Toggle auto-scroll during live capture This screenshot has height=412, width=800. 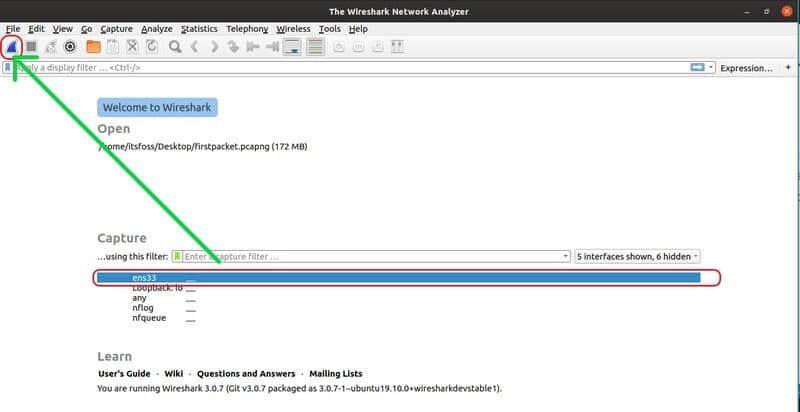pyautogui.click(x=293, y=46)
